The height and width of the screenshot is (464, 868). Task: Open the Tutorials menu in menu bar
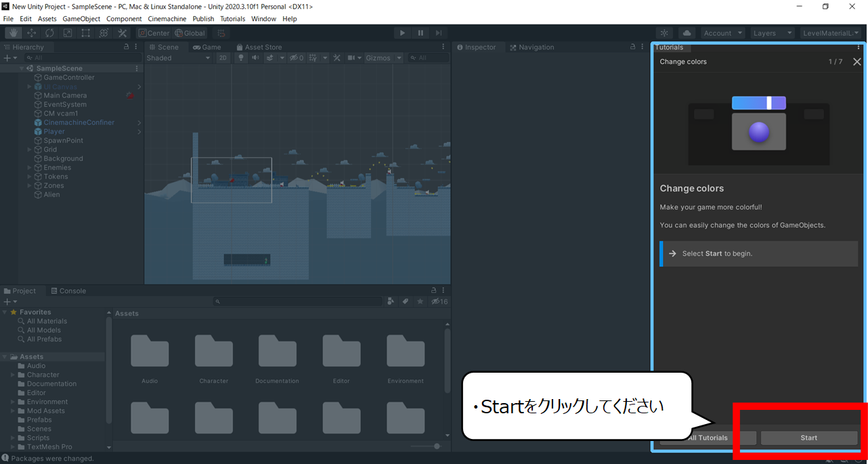coord(233,19)
